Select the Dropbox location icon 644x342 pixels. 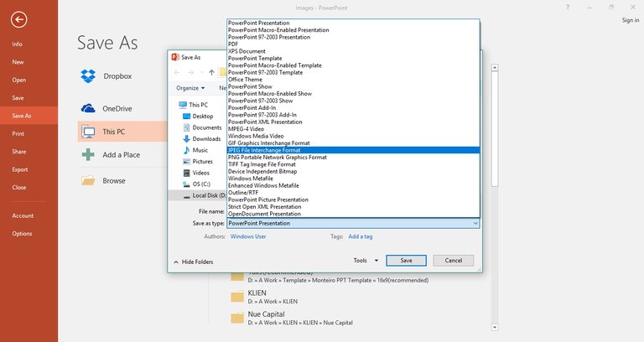(88, 76)
